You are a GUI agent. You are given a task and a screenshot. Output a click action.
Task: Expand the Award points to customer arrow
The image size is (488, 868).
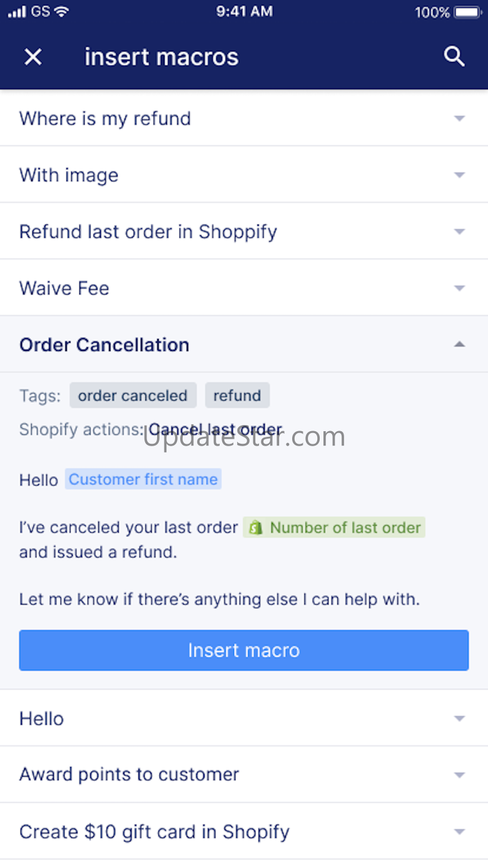pos(460,775)
